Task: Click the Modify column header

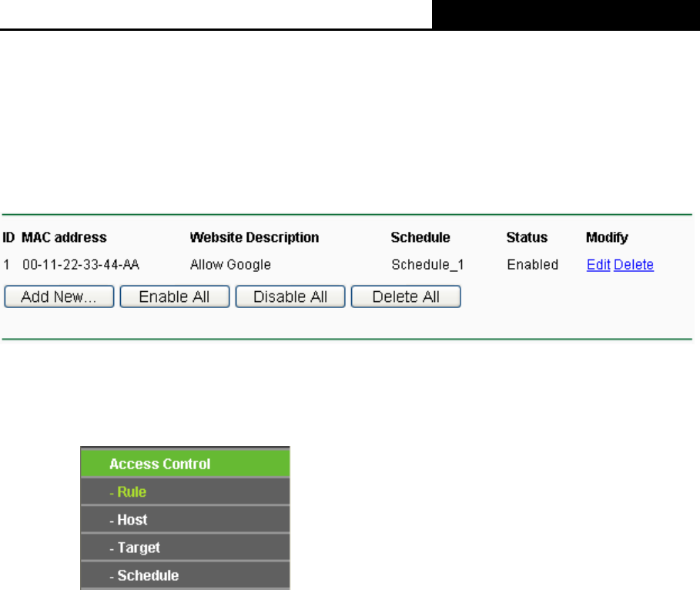Action: pos(607,237)
